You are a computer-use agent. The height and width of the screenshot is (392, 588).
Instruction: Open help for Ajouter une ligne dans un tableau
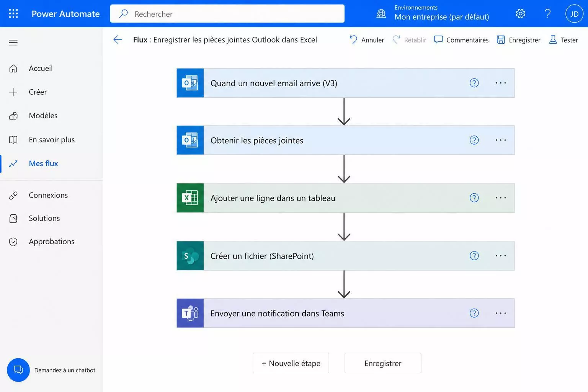pyautogui.click(x=474, y=198)
